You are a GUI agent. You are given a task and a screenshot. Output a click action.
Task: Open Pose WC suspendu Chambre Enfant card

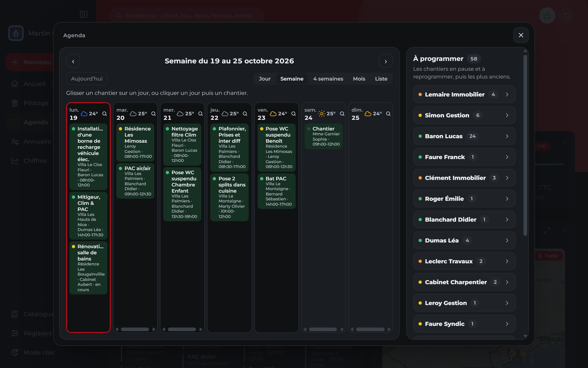tap(182, 194)
